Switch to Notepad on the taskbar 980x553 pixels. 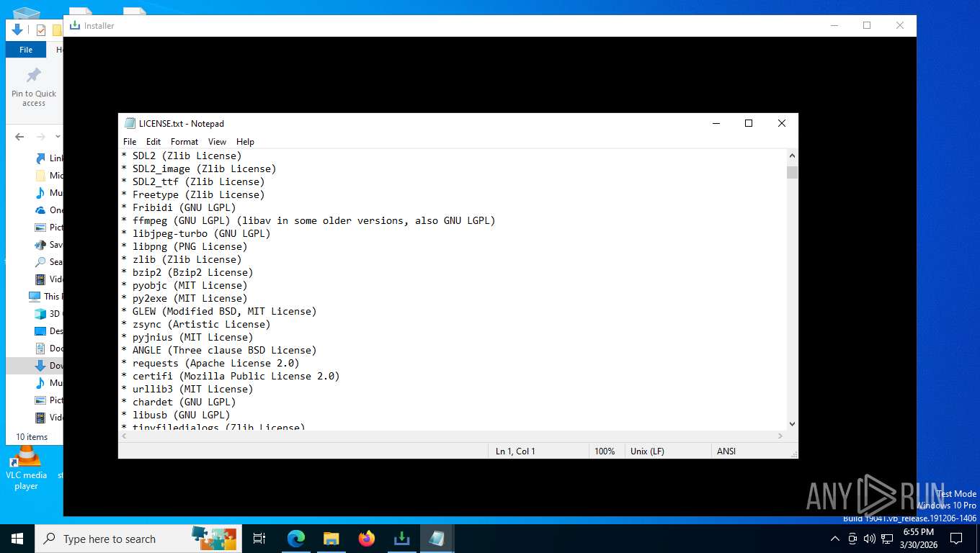click(437, 539)
